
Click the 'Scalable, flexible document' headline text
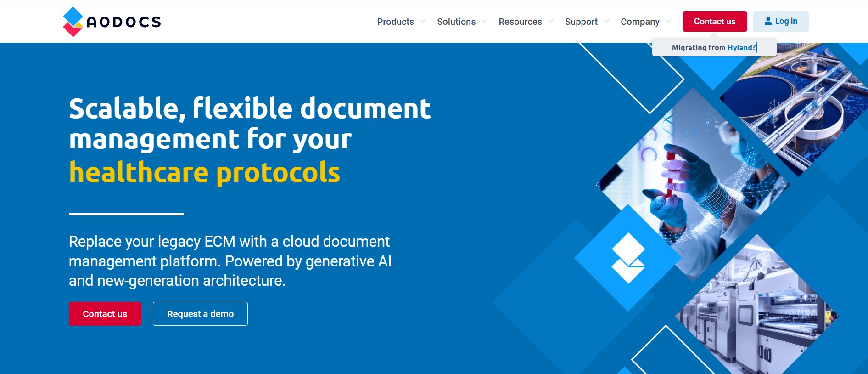[250, 109]
